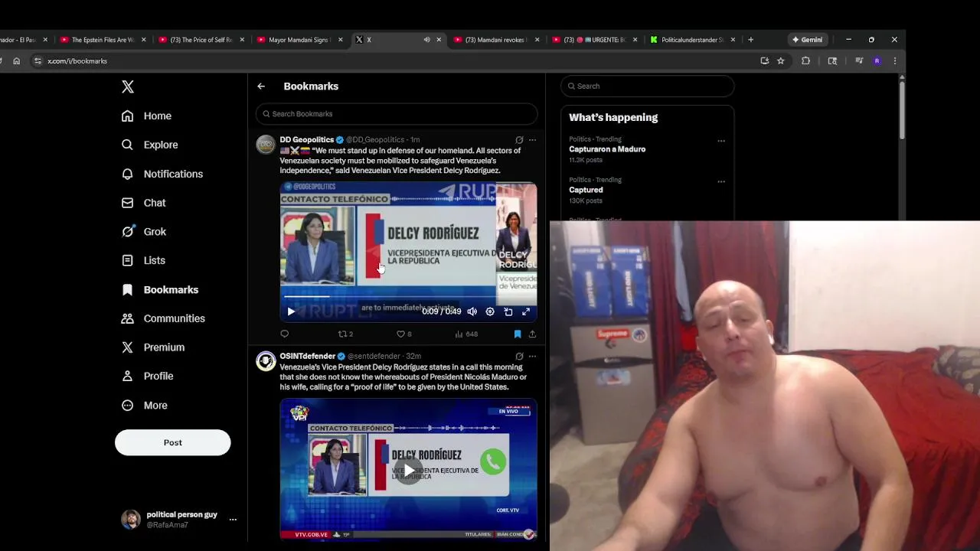Open Communities in the sidebar
This screenshot has width=980, height=551.
[x=162, y=318]
